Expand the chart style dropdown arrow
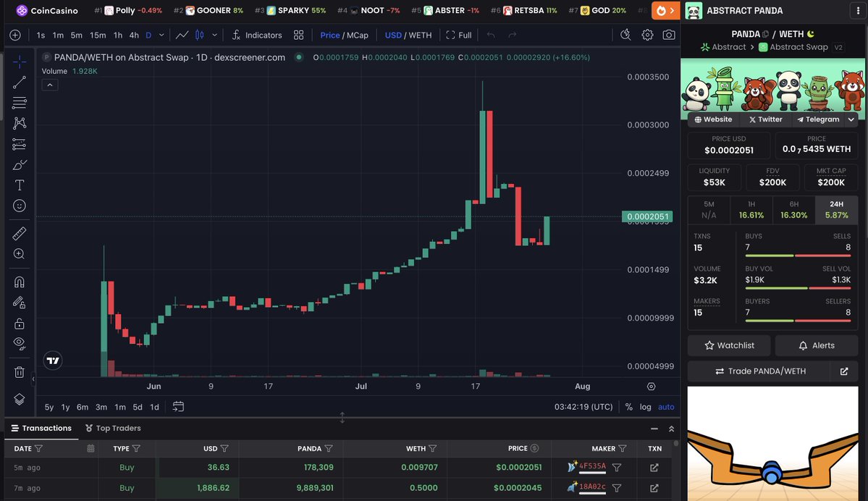Screen dimensions: 868x501 click(214, 35)
